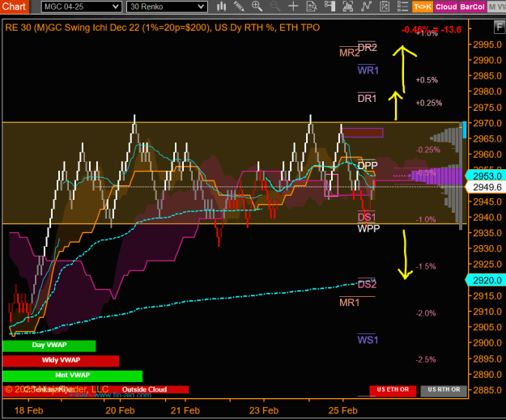Click the WS1 pivot label
The image size is (506, 420).
click(368, 340)
